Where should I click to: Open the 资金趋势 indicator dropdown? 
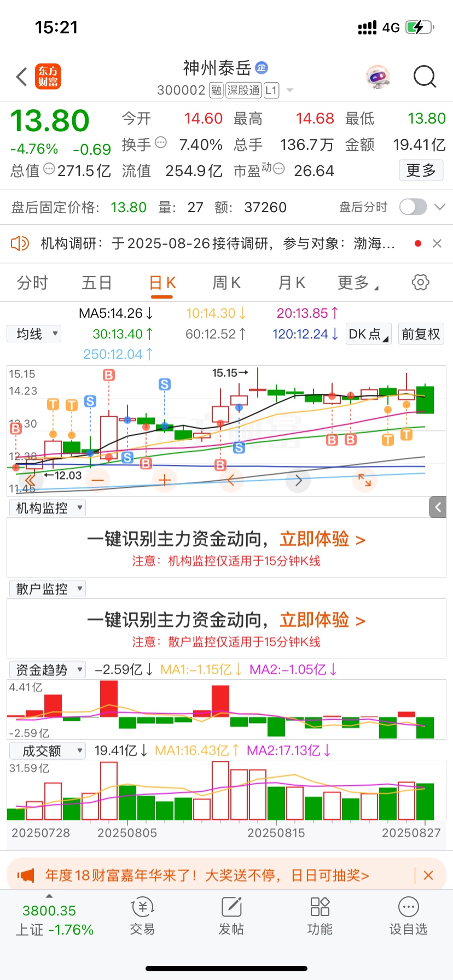click(x=48, y=670)
